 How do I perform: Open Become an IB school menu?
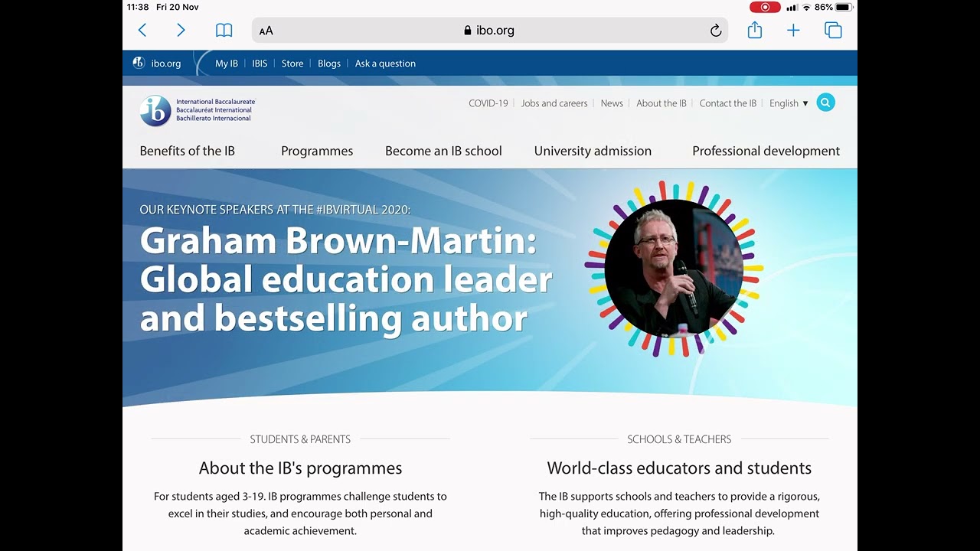[443, 151]
